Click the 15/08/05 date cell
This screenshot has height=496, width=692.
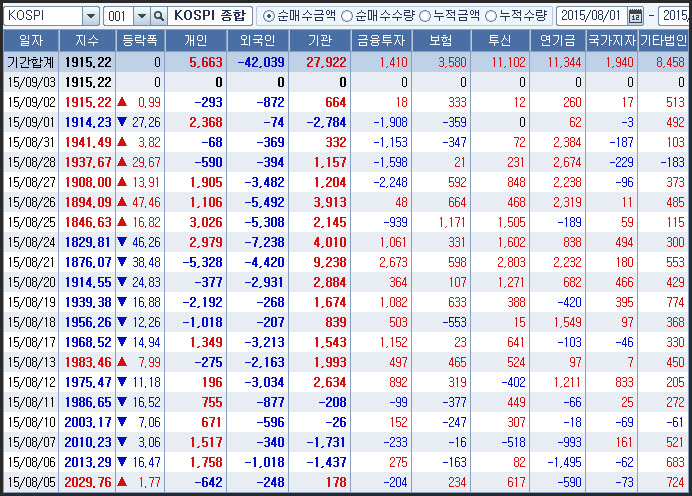point(31,482)
